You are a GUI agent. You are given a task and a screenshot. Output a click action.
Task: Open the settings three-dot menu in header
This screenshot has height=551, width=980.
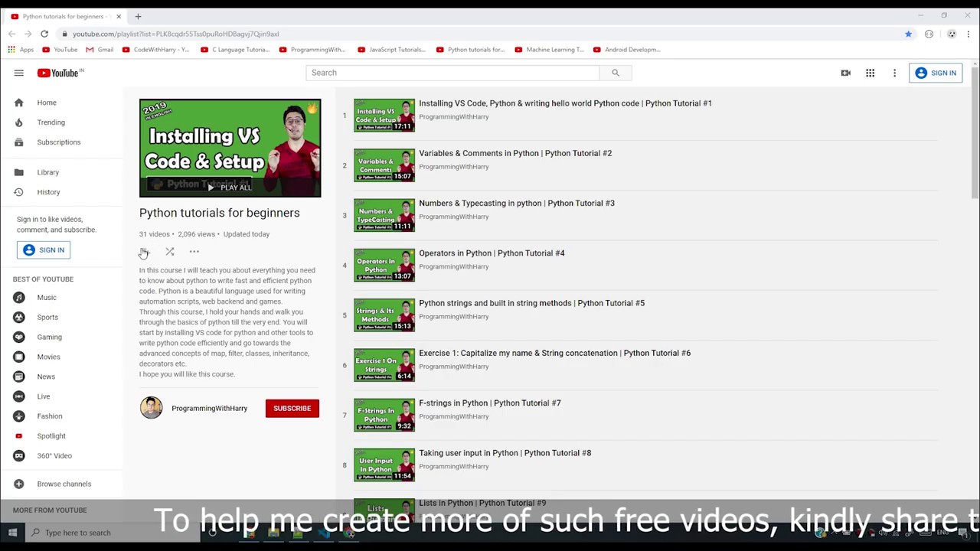click(x=894, y=73)
